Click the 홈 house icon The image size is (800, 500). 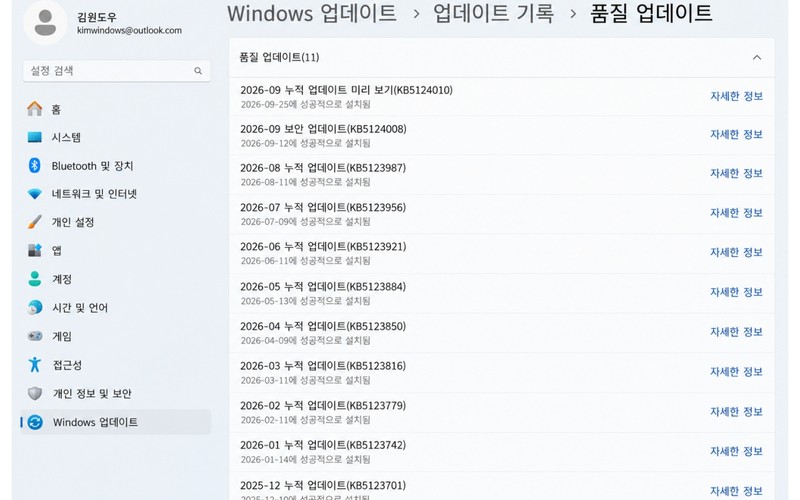pos(35,109)
